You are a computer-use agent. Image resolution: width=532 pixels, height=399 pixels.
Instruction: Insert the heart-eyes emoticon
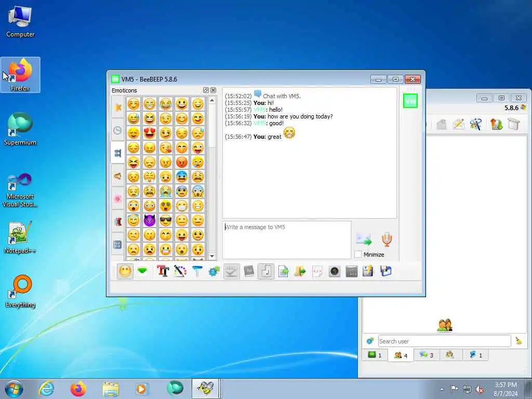[150, 133]
